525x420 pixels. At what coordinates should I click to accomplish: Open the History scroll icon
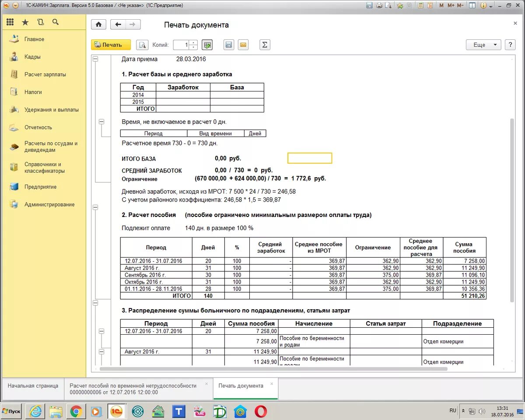41,22
